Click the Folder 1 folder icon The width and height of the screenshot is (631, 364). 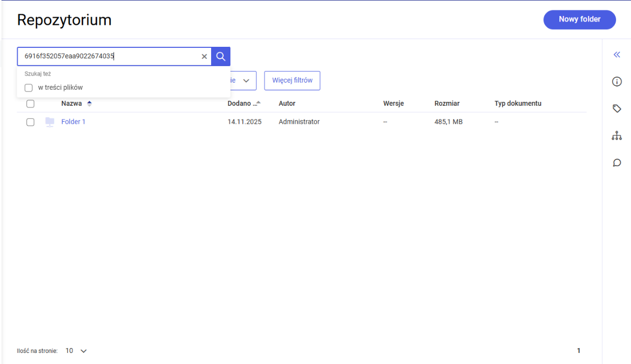click(50, 122)
